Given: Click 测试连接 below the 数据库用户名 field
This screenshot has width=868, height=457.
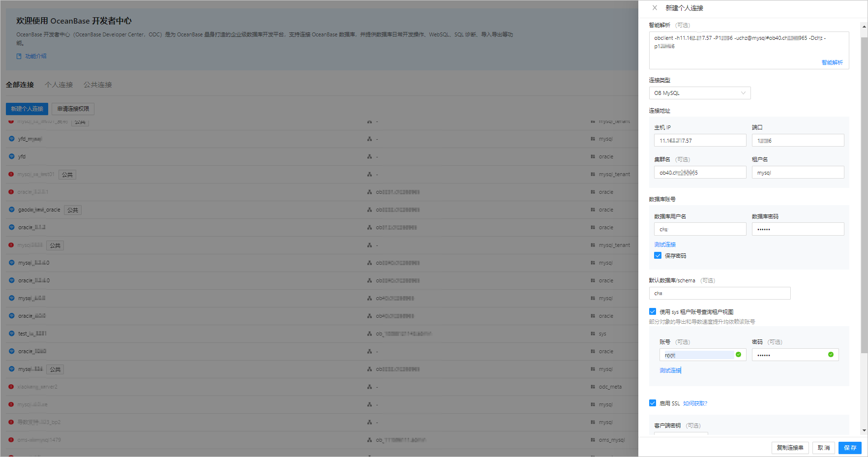Looking at the screenshot, I should click(x=665, y=244).
